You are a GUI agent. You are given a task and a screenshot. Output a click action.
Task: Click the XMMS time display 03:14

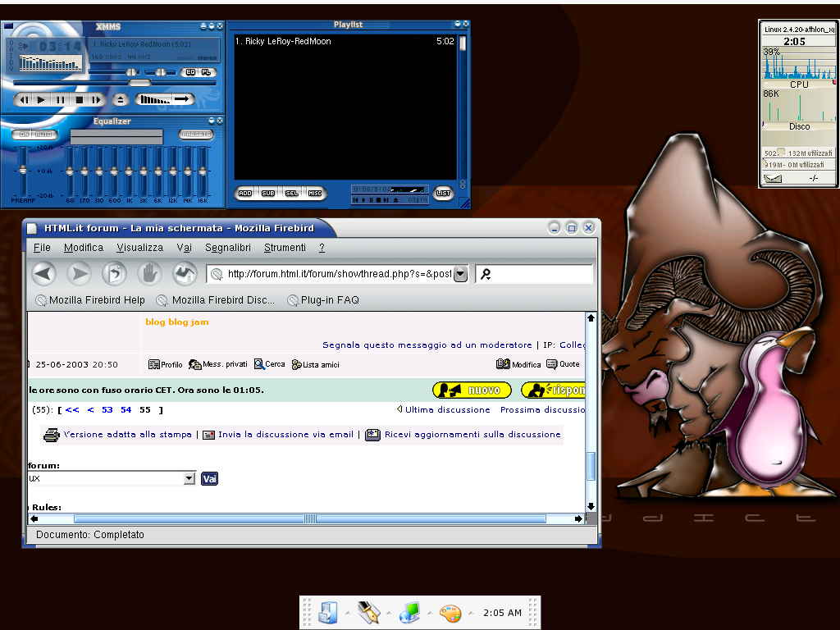click(x=60, y=47)
